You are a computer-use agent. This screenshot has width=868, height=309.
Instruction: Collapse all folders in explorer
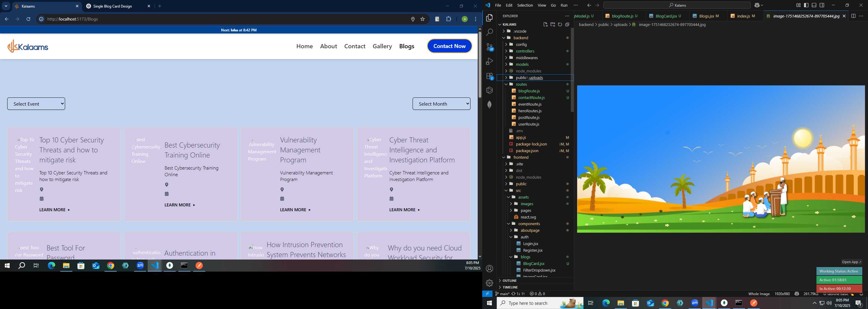pos(567,24)
